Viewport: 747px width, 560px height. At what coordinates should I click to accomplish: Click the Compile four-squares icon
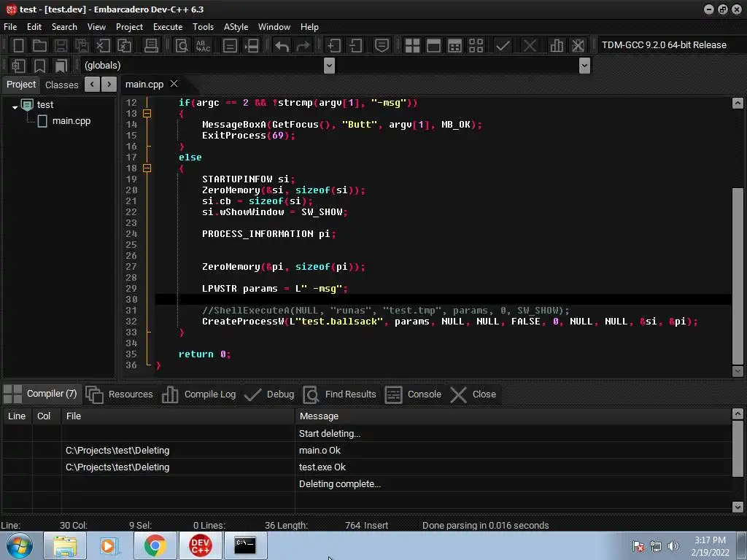tap(413, 46)
